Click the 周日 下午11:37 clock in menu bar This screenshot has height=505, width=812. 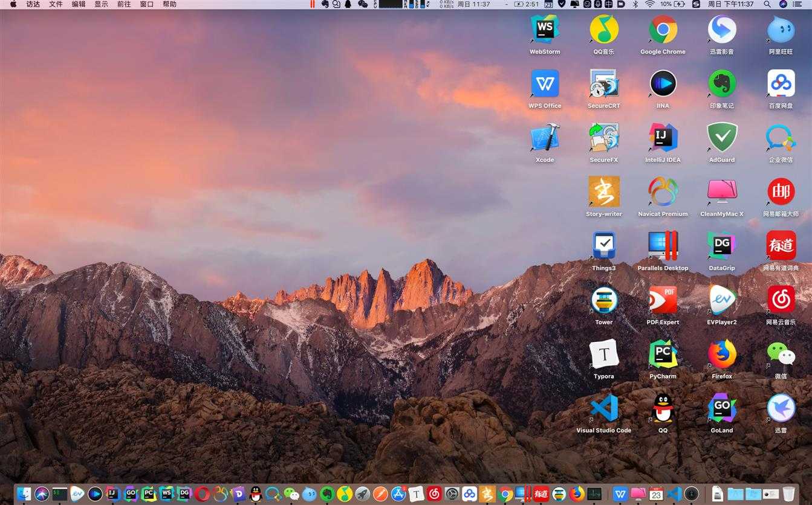(x=730, y=4)
